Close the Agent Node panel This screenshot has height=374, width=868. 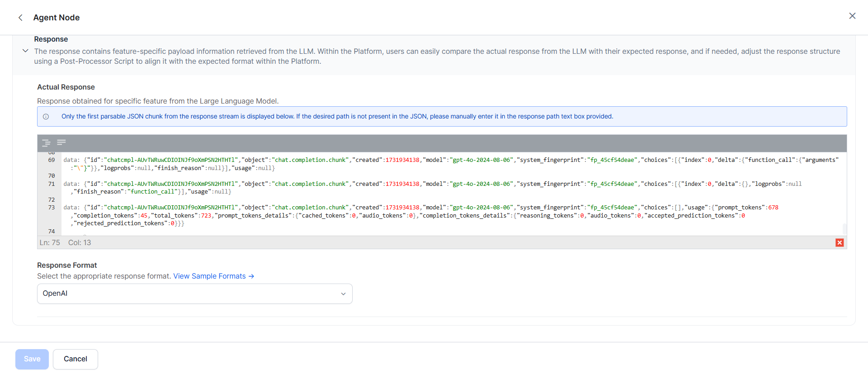[852, 16]
